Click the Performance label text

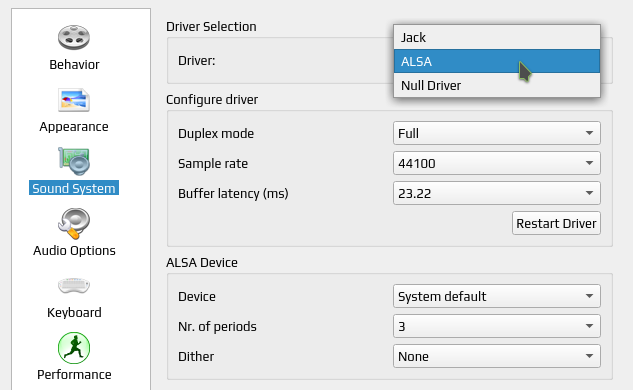pyautogui.click(x=74, y=374)
